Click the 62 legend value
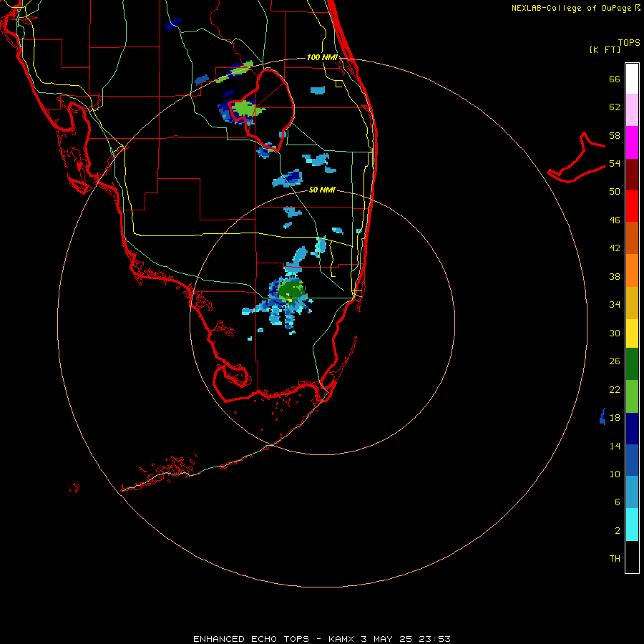 coord(615,107)
